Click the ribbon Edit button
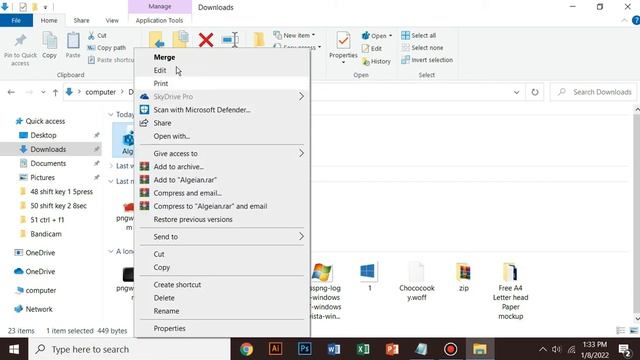Screen dimensions: 640x360 pyautogui.click(x=372, y=49)
